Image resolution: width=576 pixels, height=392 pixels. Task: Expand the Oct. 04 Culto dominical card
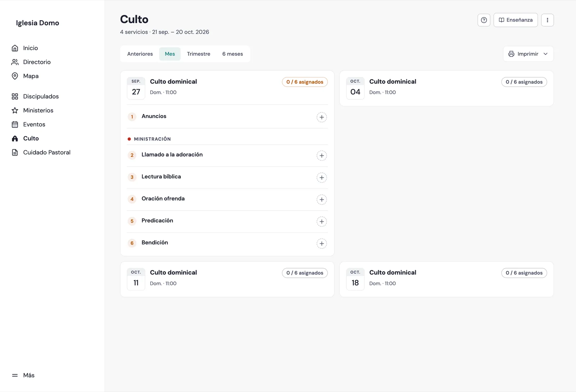point(446,88)
